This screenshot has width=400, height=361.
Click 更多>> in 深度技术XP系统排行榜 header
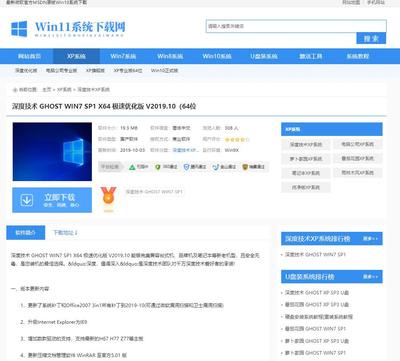point(370,239)
